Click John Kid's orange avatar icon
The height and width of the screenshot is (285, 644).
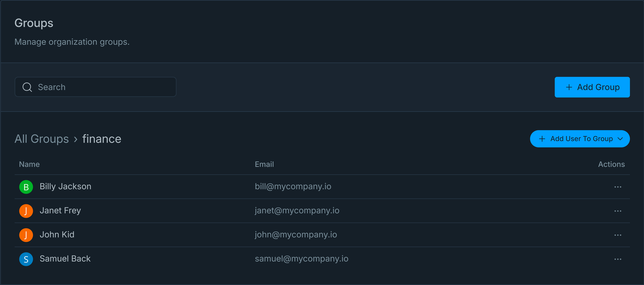point(26,235)
